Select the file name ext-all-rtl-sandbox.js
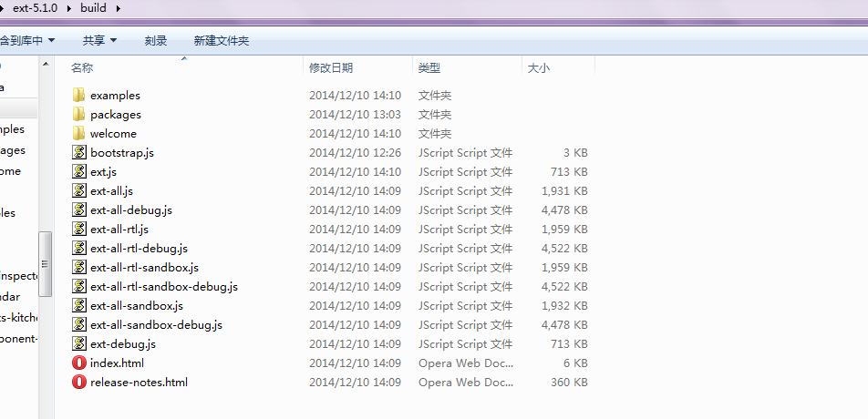 tap(144, 268)
